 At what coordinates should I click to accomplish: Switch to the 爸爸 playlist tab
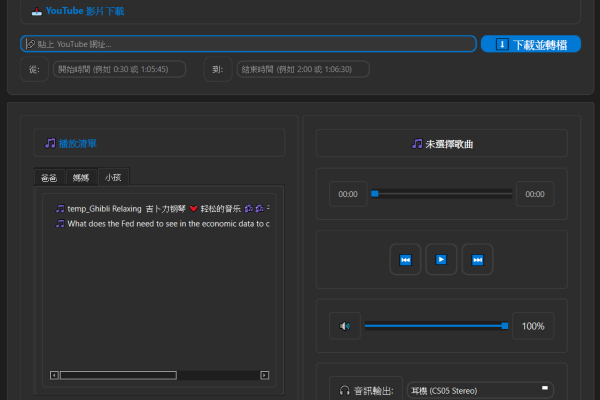point(48,177)
